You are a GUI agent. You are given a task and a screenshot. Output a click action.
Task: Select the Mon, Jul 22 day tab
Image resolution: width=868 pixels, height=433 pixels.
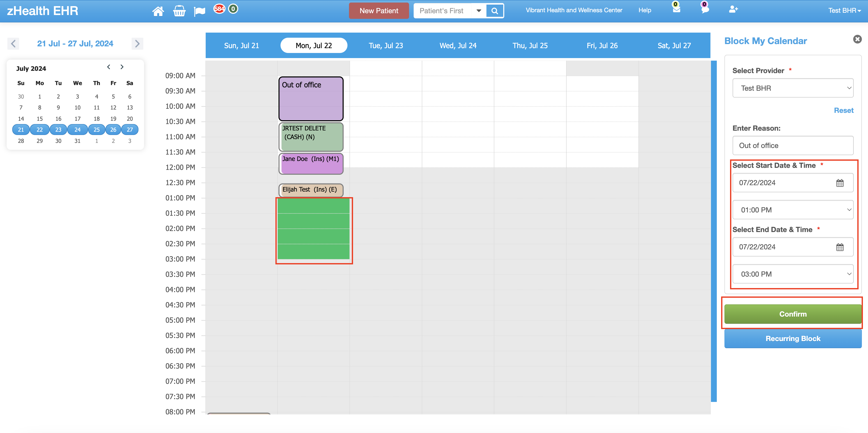[x=314, y=46]
